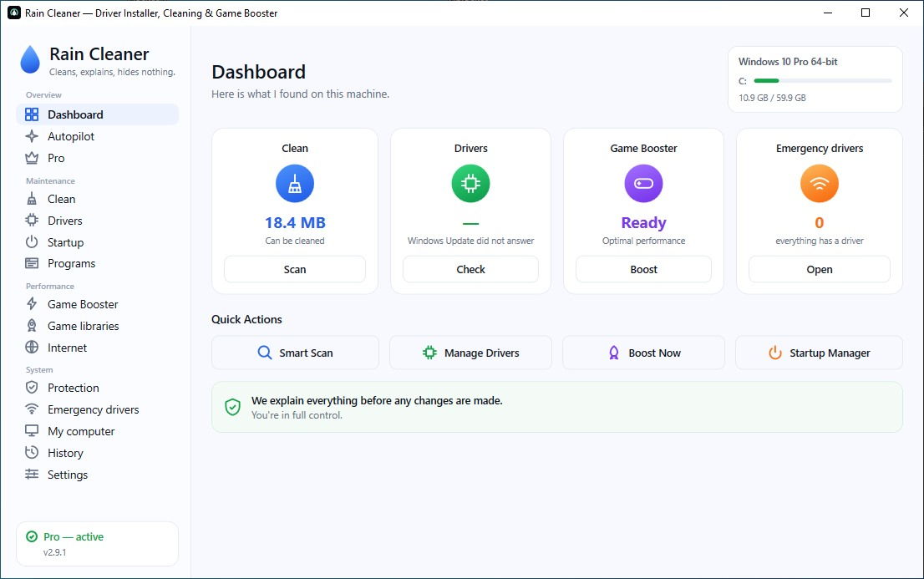Screen dimensions: 924x579
Task: Click the 'Can be cleaned' caption
Action: tap(295, 241)
